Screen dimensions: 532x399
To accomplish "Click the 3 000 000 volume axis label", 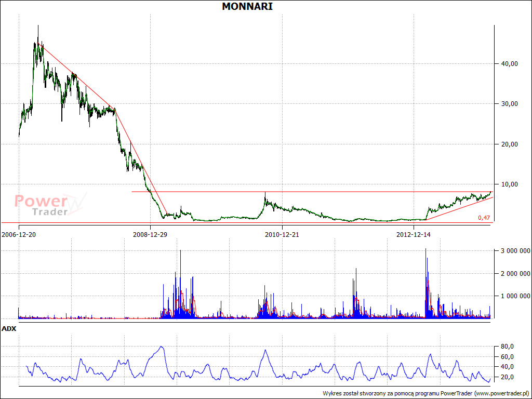I will point(515,251).
